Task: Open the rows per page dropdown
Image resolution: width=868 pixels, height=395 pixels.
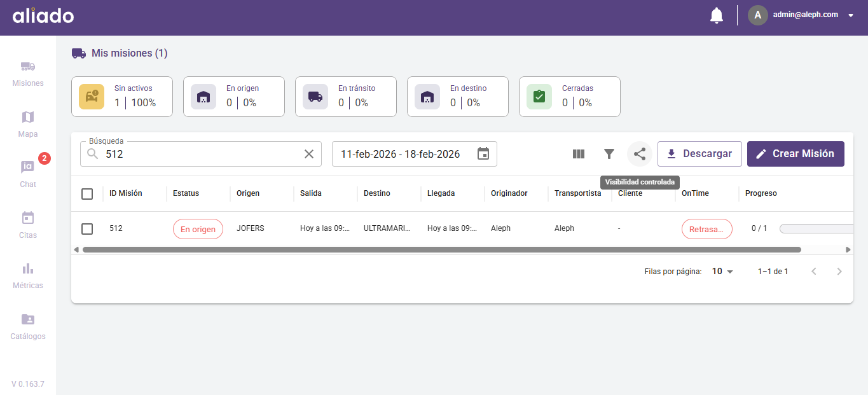Action: coord(722,272)
